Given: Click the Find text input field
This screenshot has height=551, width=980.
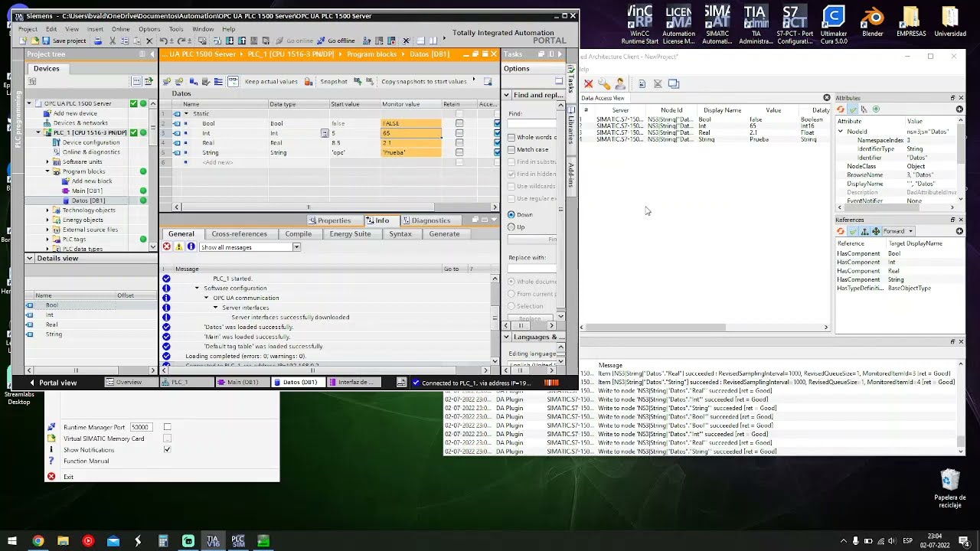Looking at the screenshot, I should tap(532, 123).
